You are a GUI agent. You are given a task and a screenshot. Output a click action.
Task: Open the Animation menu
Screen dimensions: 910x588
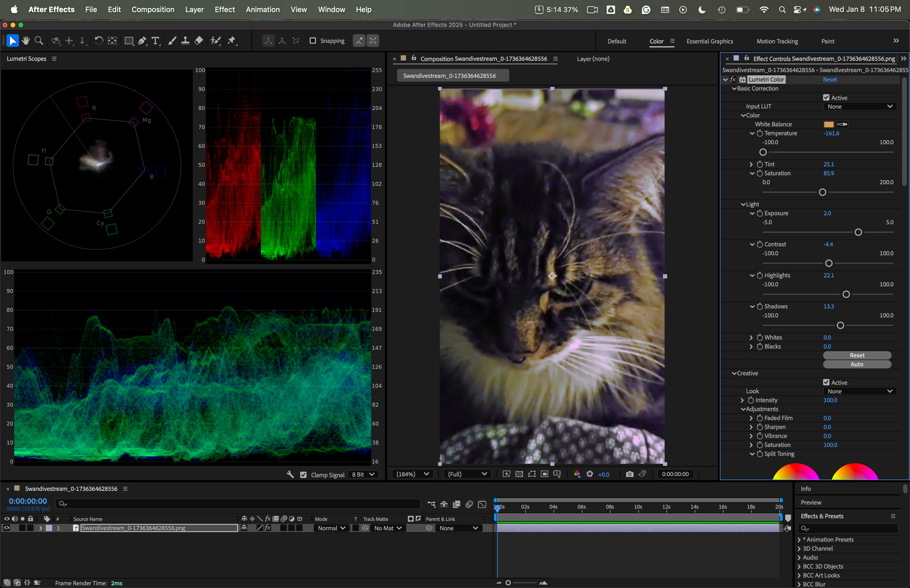coord(262,9)
